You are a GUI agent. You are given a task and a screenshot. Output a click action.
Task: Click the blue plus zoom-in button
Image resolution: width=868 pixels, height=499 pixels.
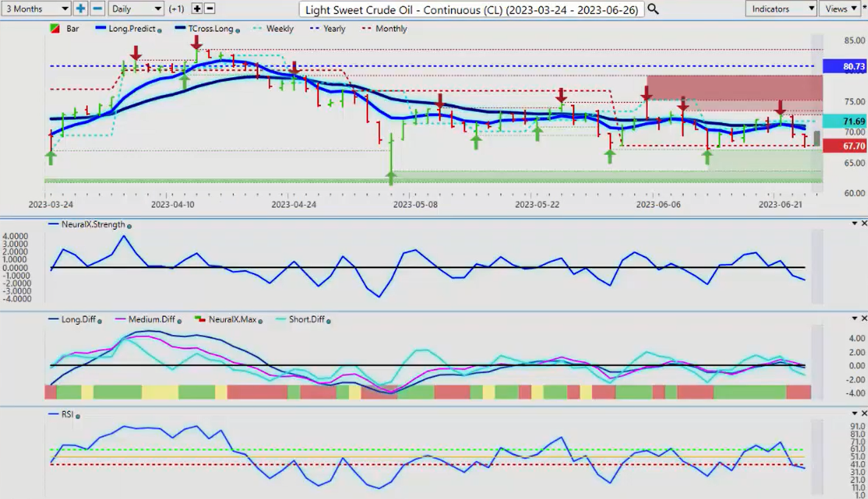[80, 9]
